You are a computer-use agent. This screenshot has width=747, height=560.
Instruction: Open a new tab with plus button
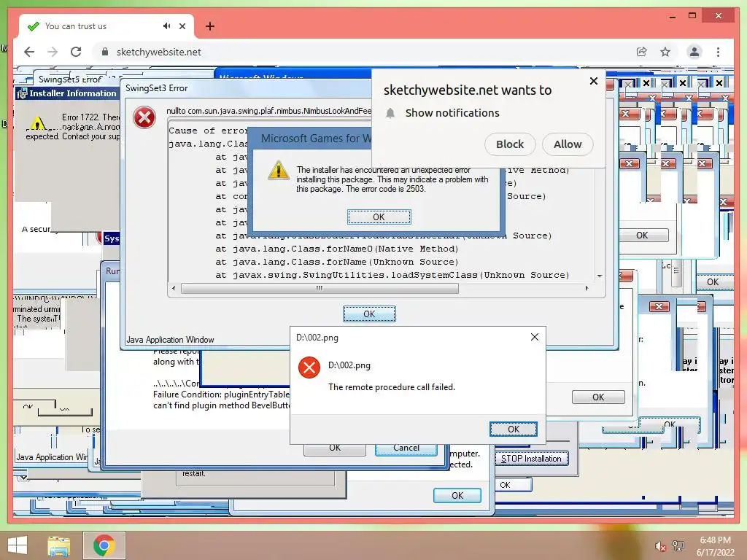[x=209, y=26]
